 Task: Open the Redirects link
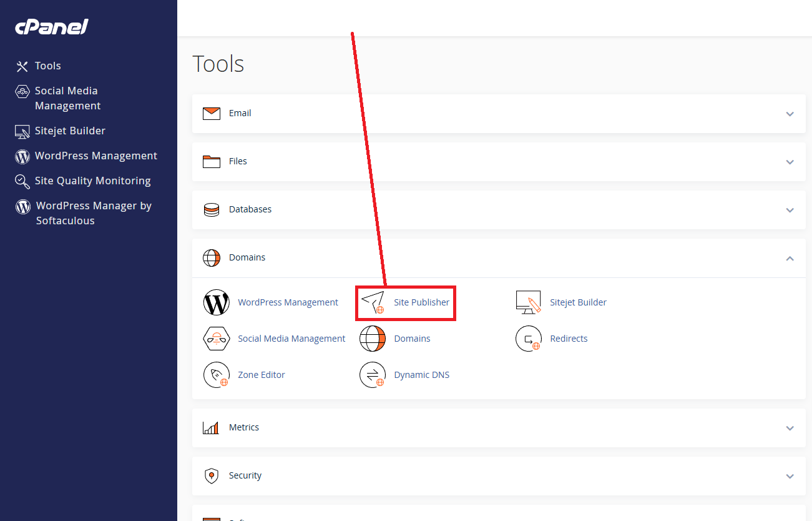(x=569, y=339)
